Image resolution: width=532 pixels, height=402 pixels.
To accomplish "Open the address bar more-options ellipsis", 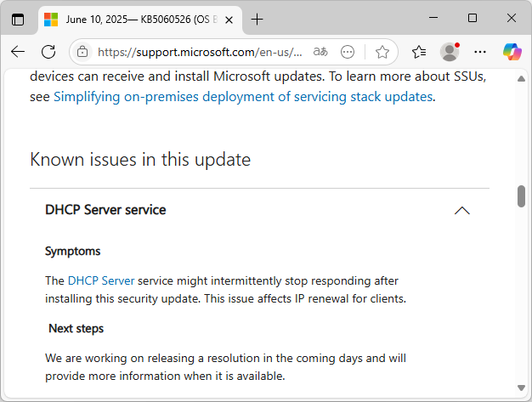I will pos(348,52).
